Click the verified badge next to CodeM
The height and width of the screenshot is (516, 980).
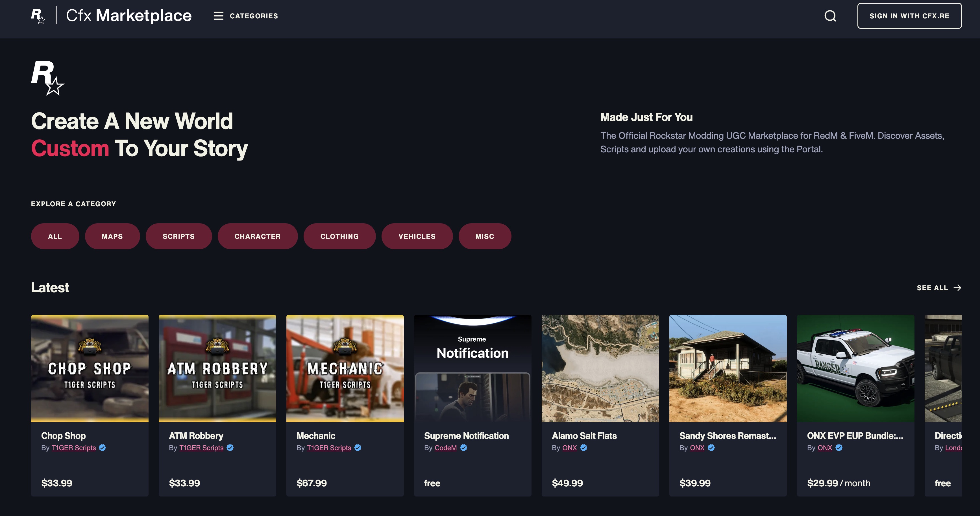(463, 448)
